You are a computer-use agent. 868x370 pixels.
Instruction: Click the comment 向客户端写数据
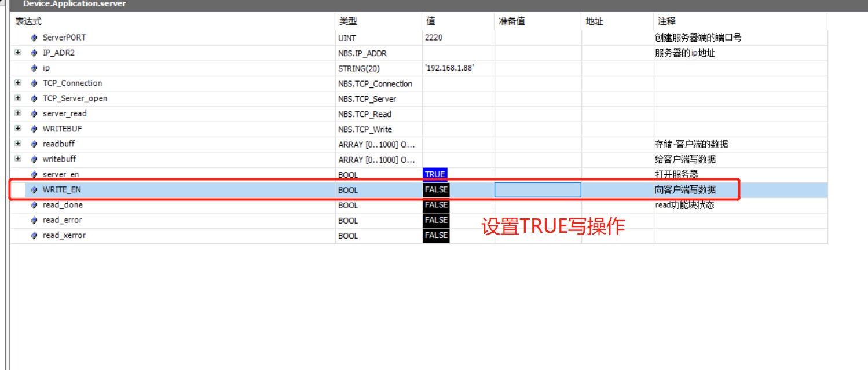point(686,189)
